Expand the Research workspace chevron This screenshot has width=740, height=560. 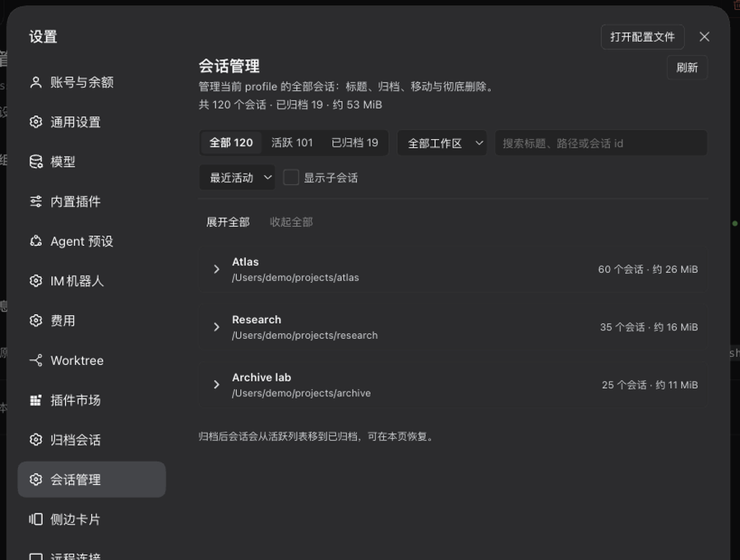click(216, 327)
